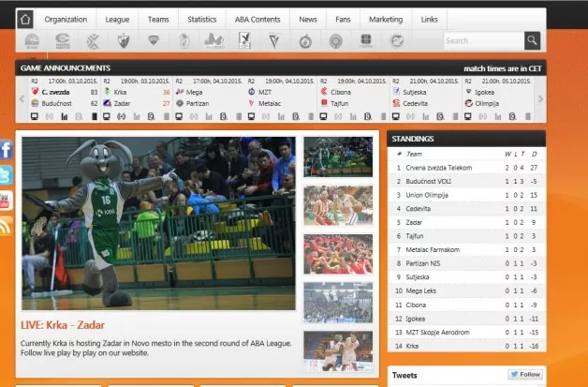Open RSS feed sidebar icon
Image resolution: width=588 pixels, height=387 pixels.
pyautogui.click(x=6, y=226)
